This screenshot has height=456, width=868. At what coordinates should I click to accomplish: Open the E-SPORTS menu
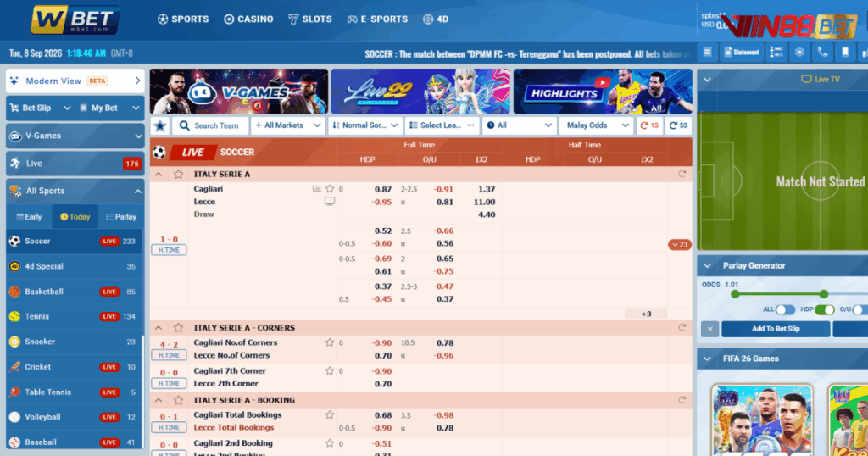[x=377, y=19]
